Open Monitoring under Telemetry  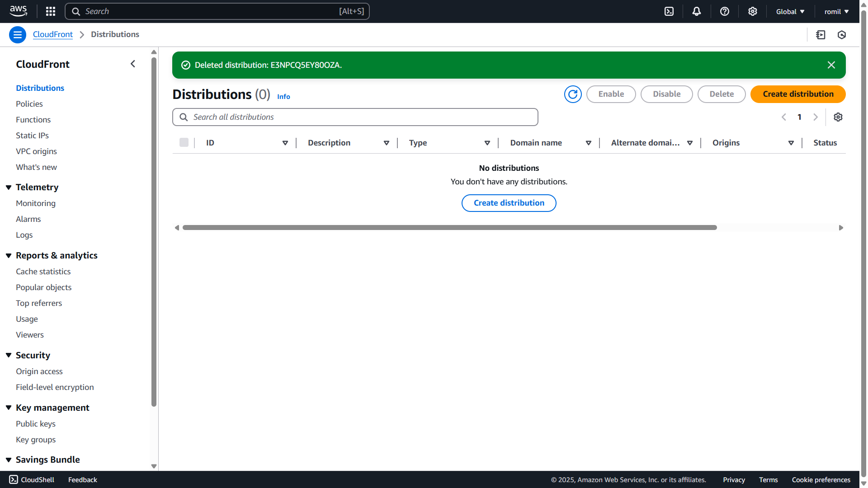36,203
